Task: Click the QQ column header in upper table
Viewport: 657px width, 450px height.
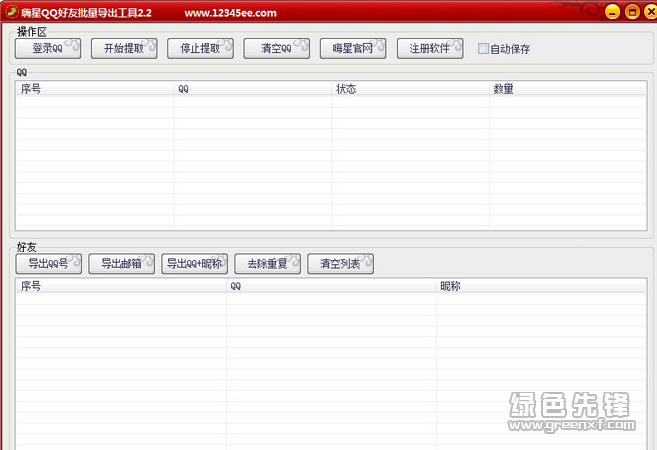Action: pos(253,89)
